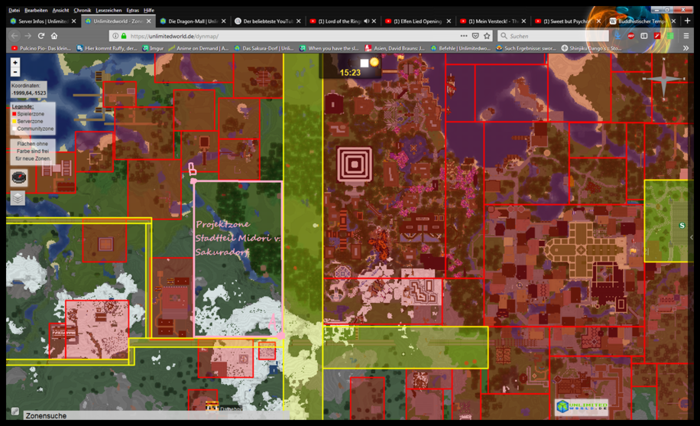
Task: Close the Server Infos tab
Action: tap(74, 21)
